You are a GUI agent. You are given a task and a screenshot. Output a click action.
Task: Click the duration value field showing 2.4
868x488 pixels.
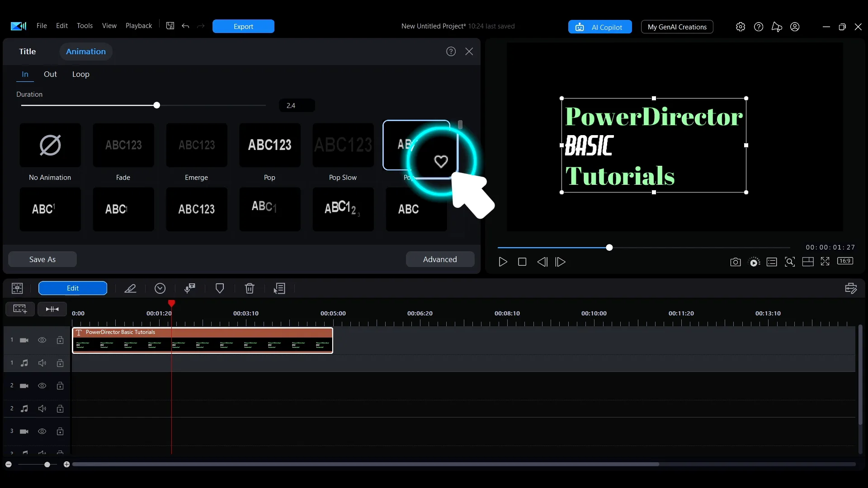click(x=297, y=105)
